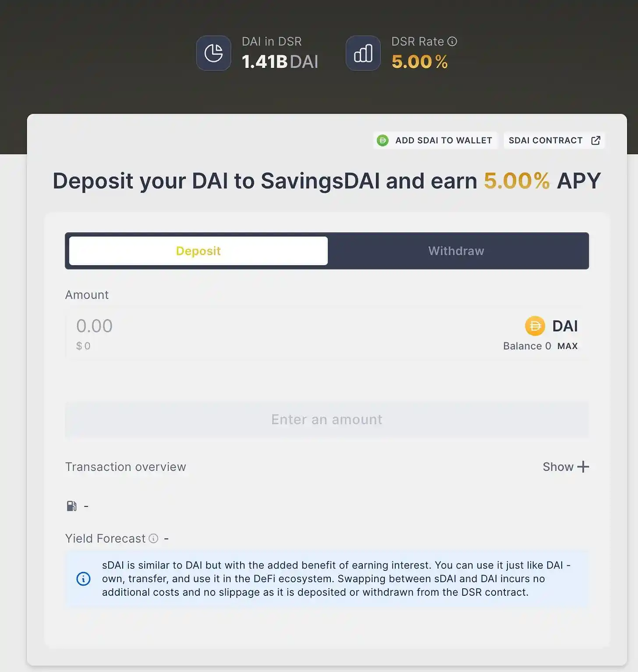Click the info icon beside DSR Rate
Image resolution: width=638 pixels, height=672 pixels.
click(452, 41)
